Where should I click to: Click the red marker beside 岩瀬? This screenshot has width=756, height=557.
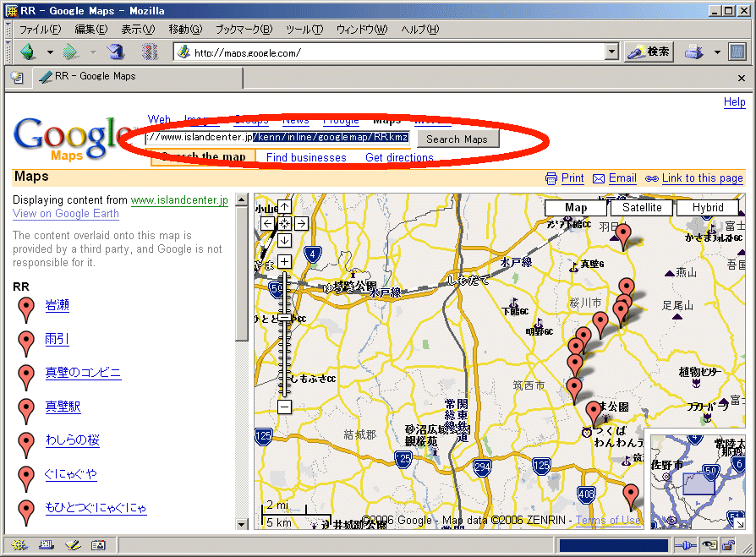(x=26, y=310)
